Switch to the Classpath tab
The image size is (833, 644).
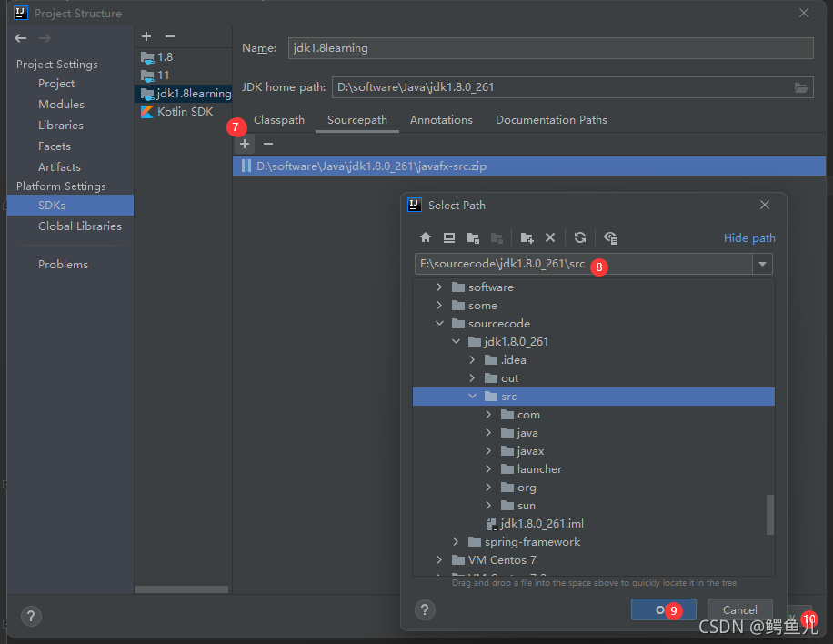point(279,120)
